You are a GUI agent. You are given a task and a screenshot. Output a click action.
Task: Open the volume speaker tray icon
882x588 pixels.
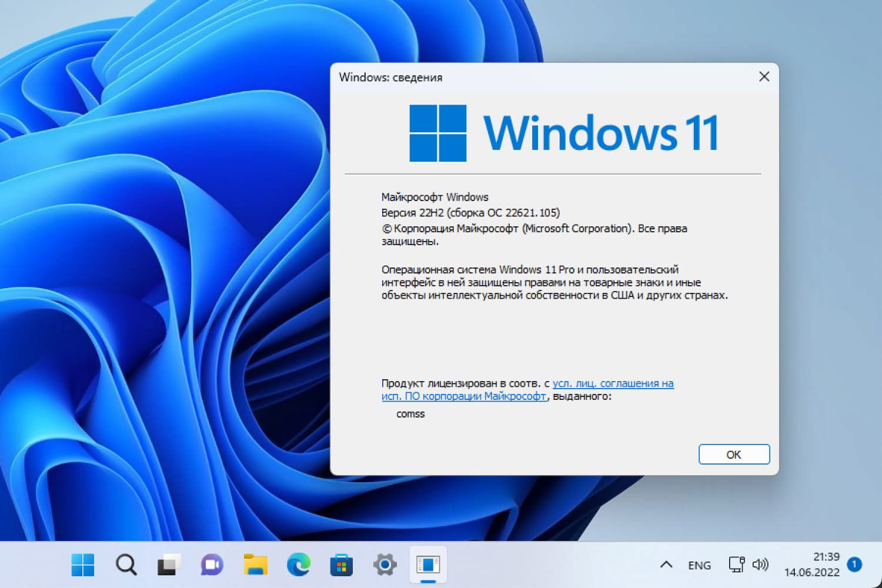(760, 565)
